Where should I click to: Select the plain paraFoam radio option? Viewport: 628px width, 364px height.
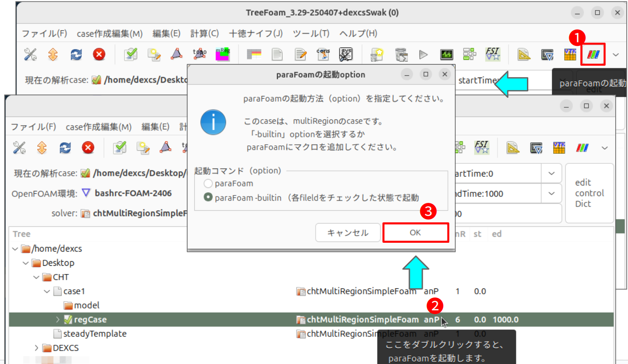(x=208, y=184)
